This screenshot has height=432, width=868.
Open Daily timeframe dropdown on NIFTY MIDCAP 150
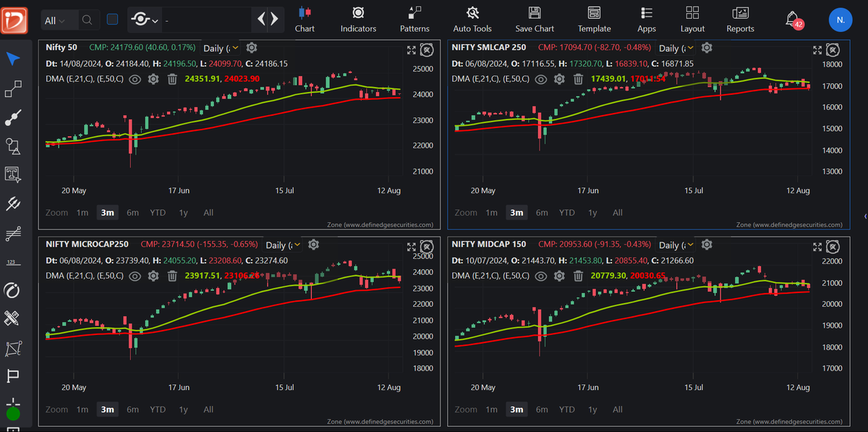coord(676,245)
